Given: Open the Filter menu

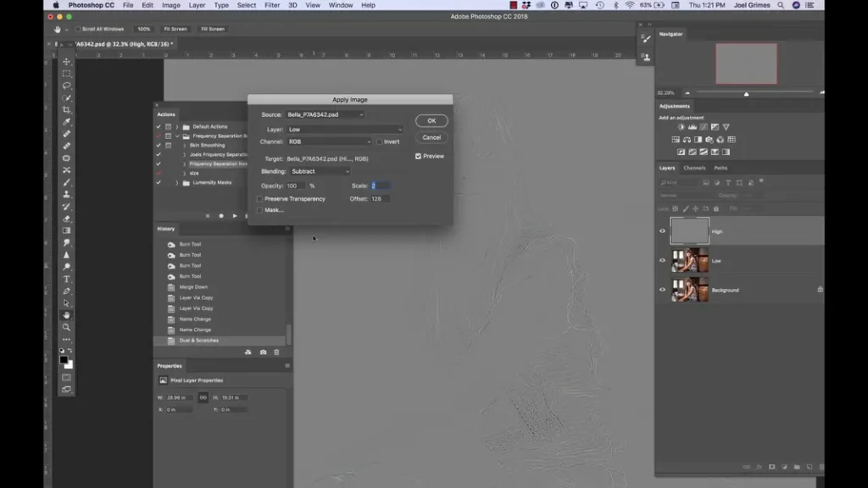Looking at the screenshot, I should tap(272, 5).
